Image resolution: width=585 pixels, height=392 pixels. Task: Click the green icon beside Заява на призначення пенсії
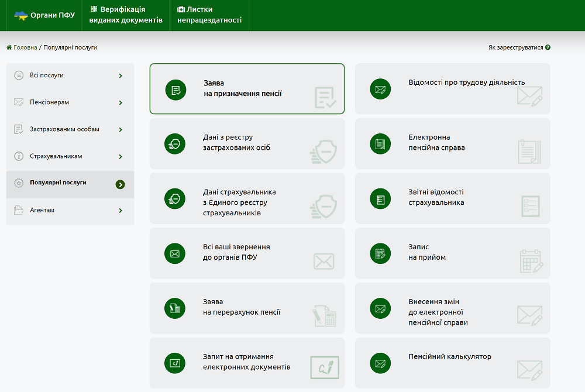pos(175,90)
